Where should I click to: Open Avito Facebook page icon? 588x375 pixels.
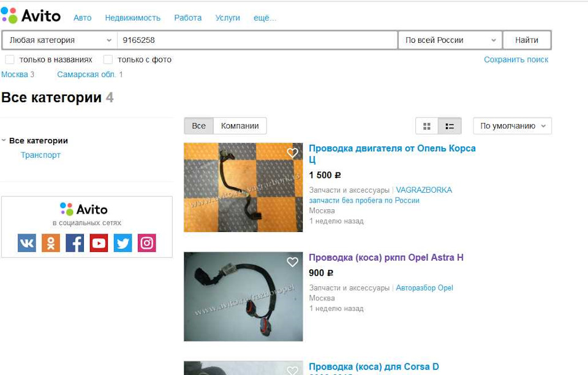click(75, 243)
